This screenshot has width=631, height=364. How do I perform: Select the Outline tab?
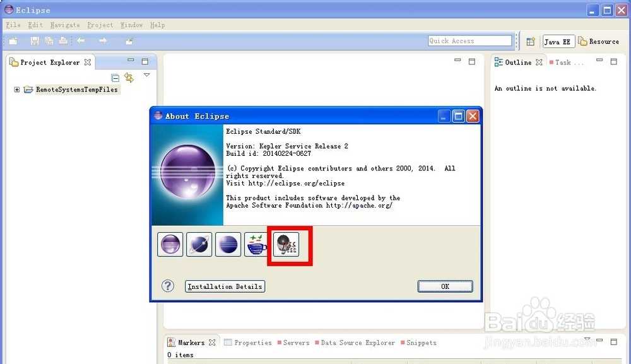coord(518,62)
